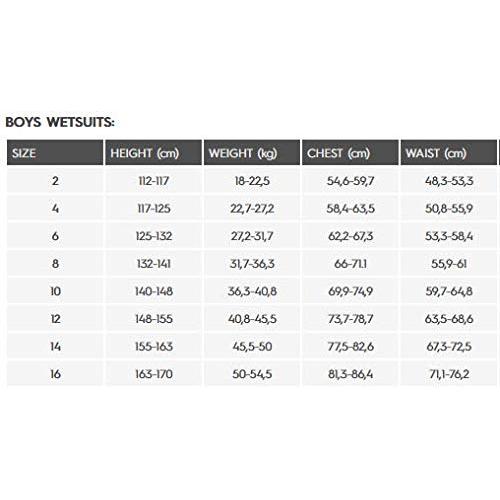Click the SIZE column header
This screenshot has width=500, height=500.
point(55,153)
